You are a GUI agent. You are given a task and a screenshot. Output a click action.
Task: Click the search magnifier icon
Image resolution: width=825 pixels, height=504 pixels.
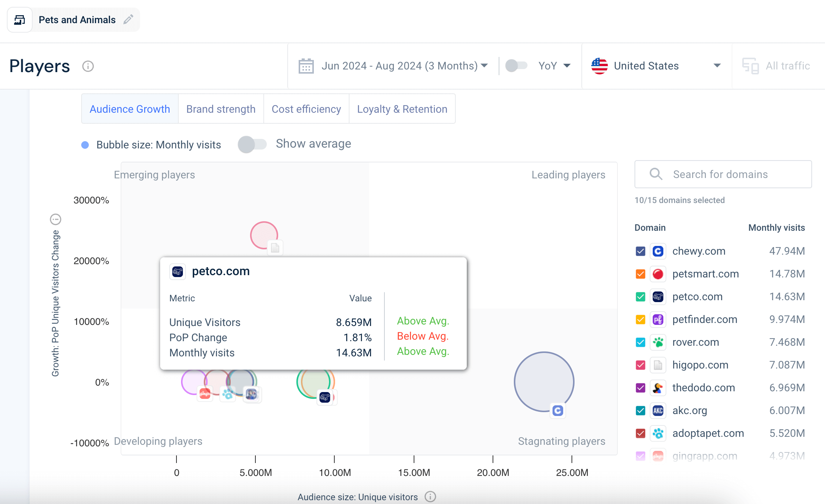pos(656,174)
